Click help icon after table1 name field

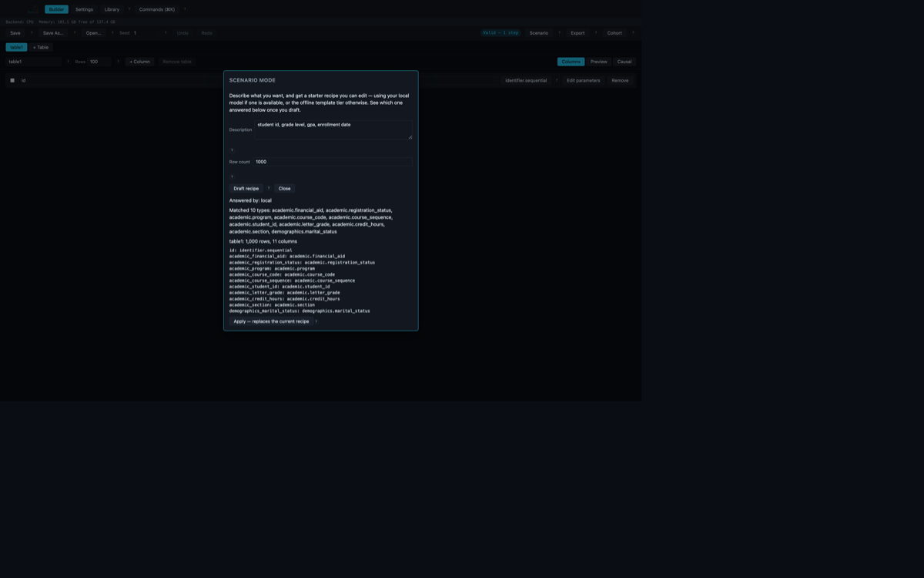68,62
